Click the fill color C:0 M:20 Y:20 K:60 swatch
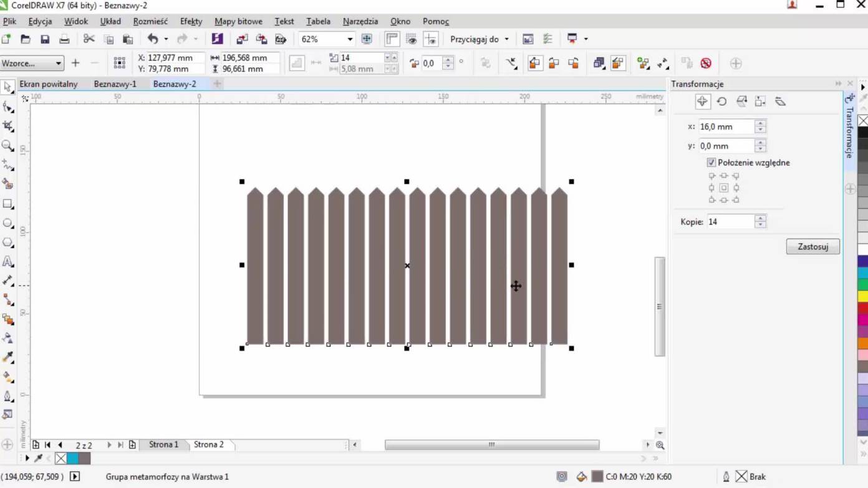 [x=597, y=477]
